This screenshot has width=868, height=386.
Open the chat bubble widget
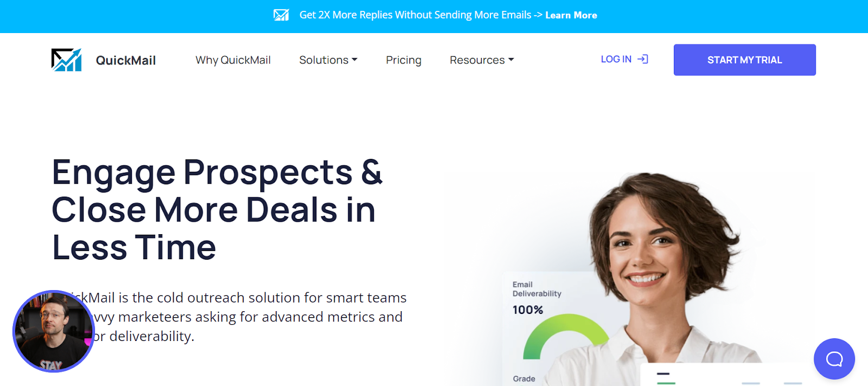(x=834, y=359)
